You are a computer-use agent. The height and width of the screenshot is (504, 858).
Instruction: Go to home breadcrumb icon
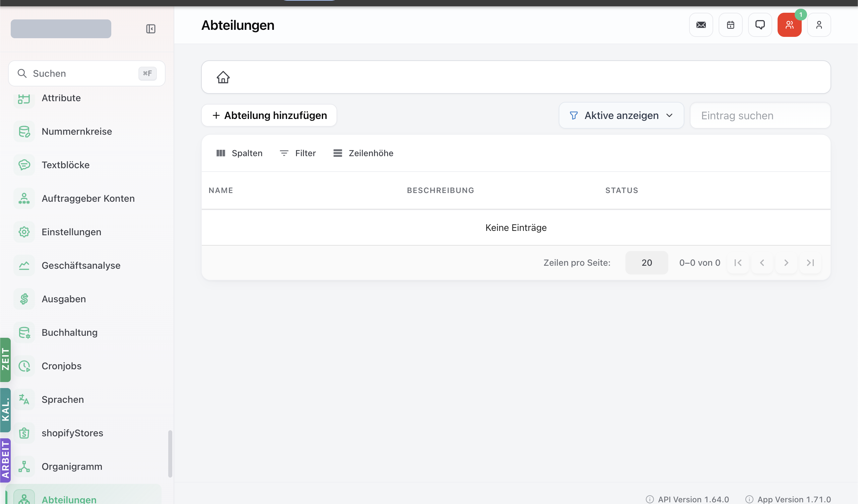point(223,77)
